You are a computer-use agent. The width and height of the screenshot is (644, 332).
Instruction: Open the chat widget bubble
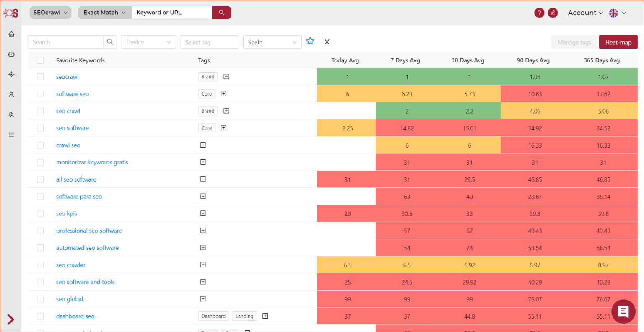point(623,311)
